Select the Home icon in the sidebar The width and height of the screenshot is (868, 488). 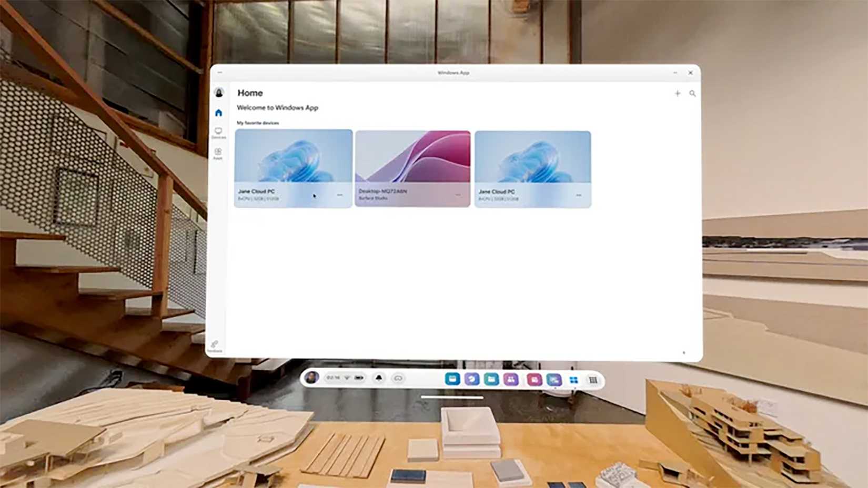click(x=218, y=111)
